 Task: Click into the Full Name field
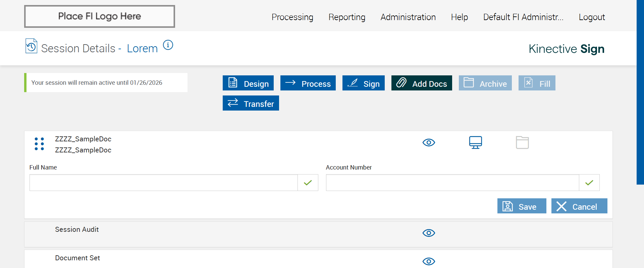[163, 183]
